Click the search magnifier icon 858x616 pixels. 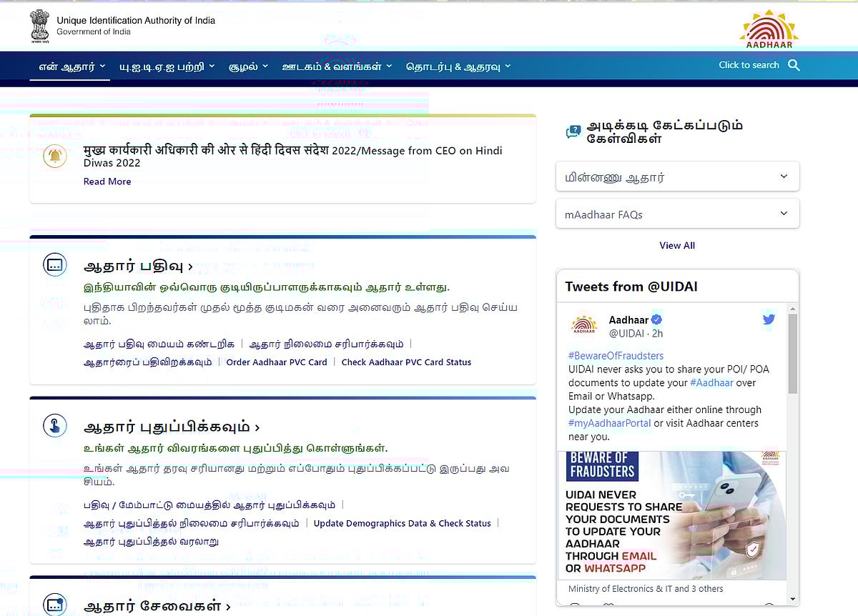point(794,64)
